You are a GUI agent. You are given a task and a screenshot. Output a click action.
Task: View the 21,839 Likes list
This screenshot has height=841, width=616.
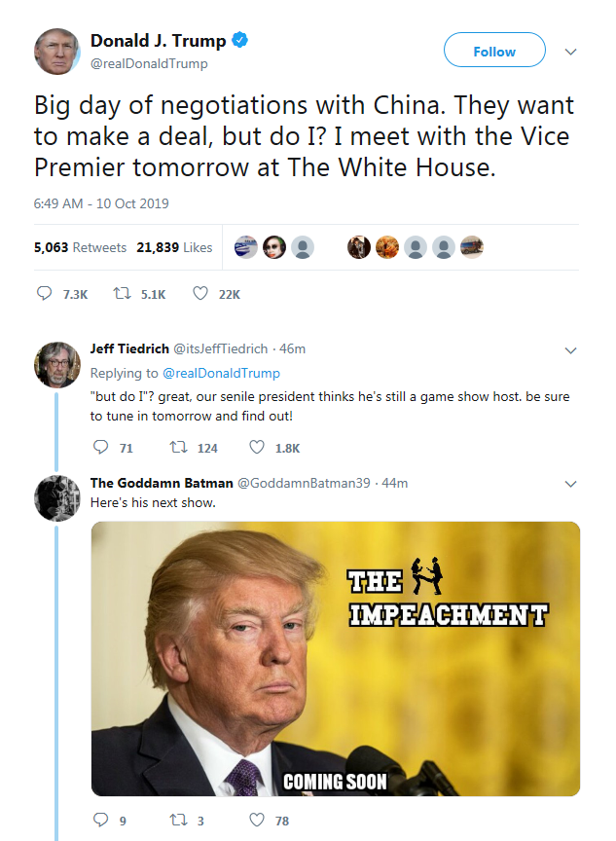pyautogui.click(x=174, y=247)
